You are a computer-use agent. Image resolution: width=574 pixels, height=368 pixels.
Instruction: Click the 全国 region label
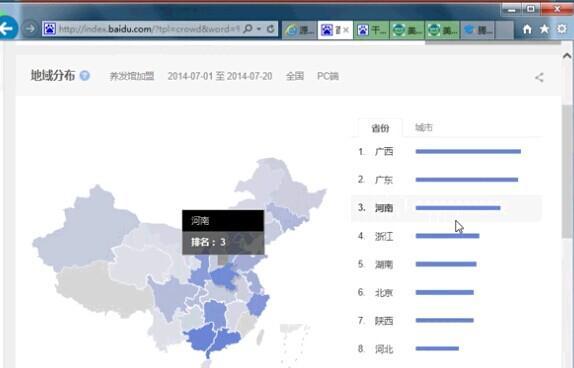tap(295, 76)
